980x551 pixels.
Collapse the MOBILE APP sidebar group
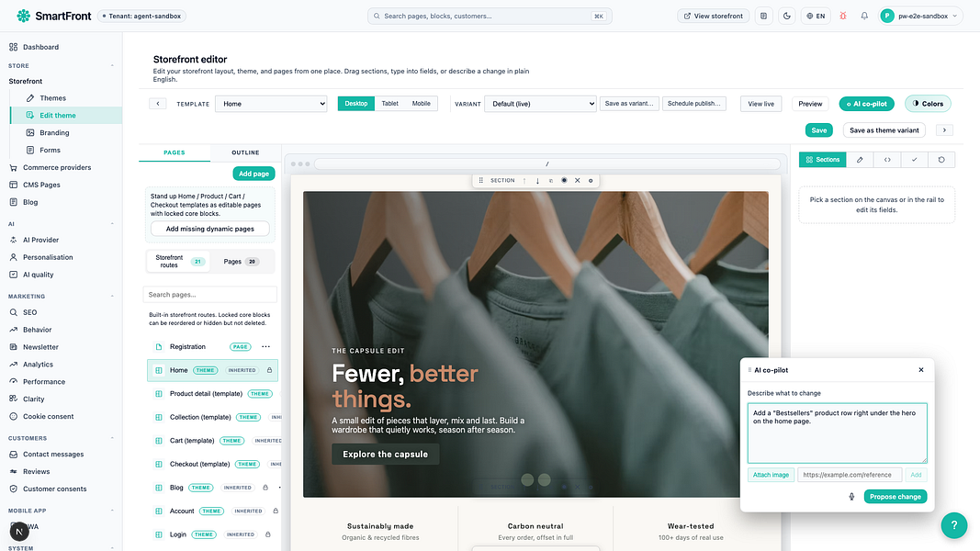point(112,511)
